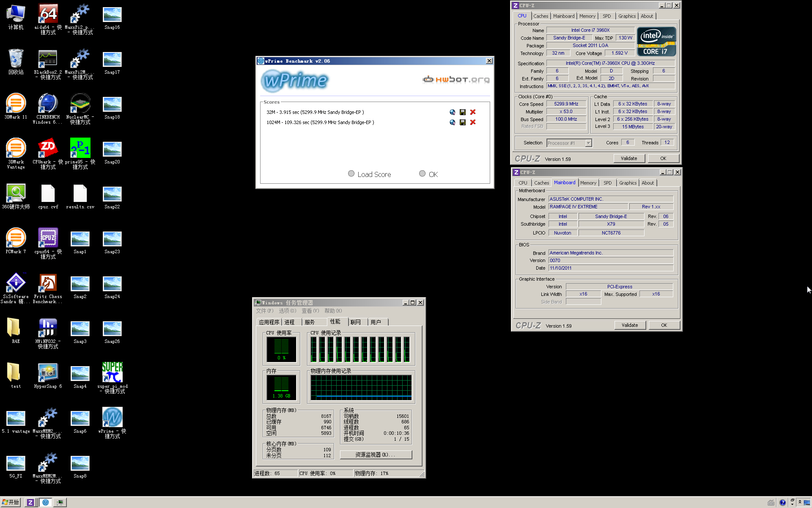
Task: Open Memory tab in top CPU-Z
Action: [587, 16]
